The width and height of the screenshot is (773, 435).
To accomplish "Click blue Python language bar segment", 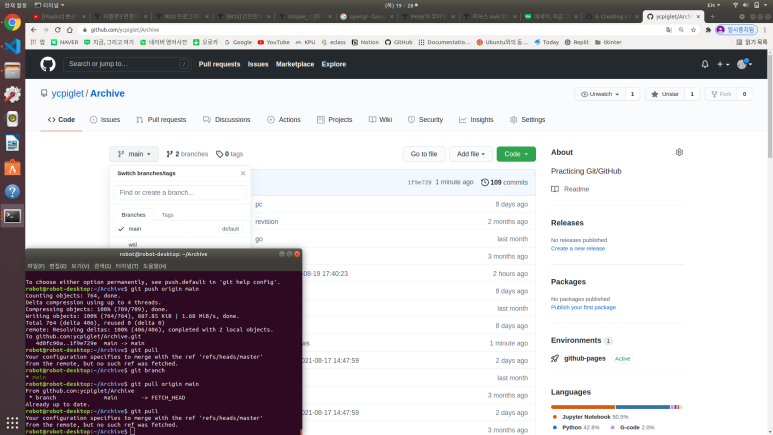I will click(x=643, y=407).
